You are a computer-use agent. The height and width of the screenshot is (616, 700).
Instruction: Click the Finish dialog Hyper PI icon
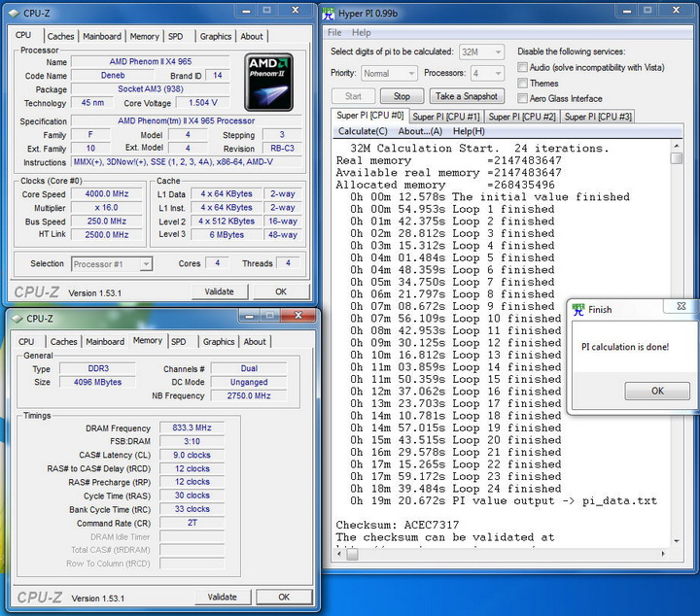(x=578, y=309)
